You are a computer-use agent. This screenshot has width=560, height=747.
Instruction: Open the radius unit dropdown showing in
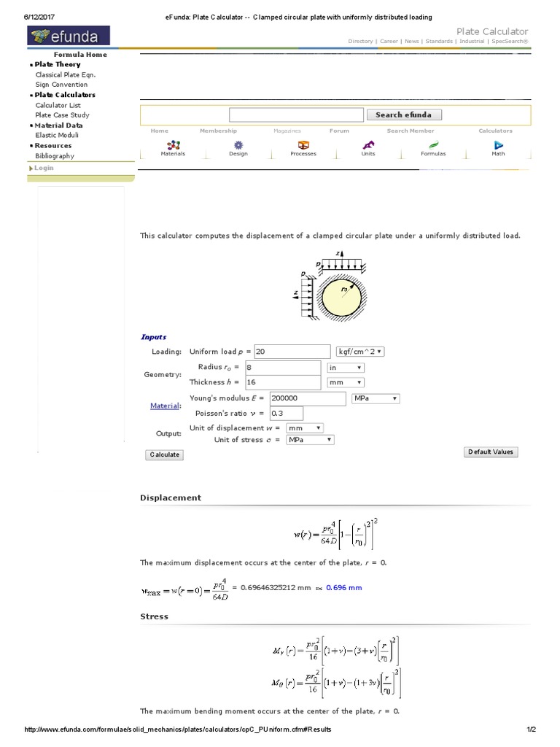(x=346, y=368)
